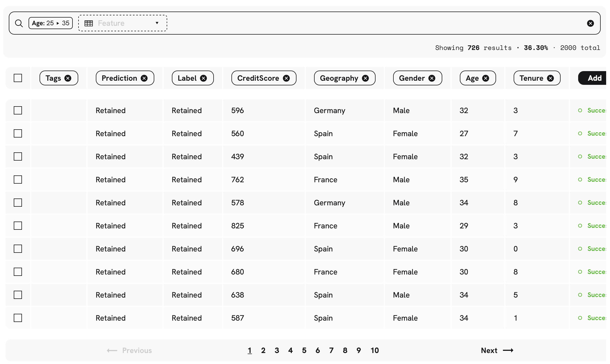Remove the Tags column
The image size is (610, 364).
pyautogui.click(x=68, y=78)
